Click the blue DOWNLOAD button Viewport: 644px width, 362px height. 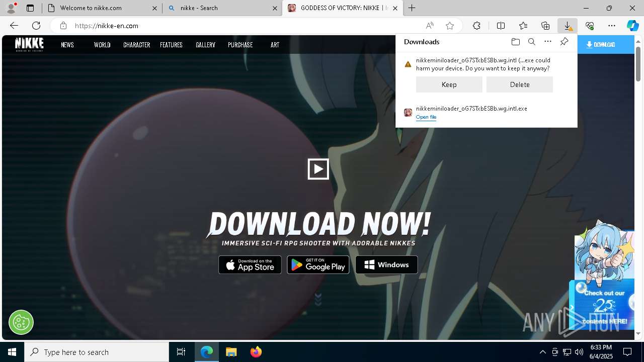coord(606,45)
